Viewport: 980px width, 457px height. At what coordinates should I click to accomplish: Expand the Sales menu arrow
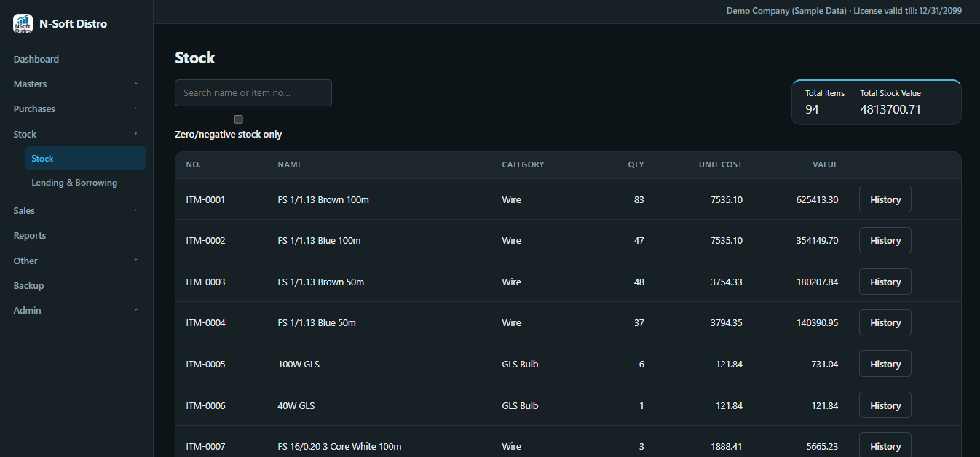135,210
